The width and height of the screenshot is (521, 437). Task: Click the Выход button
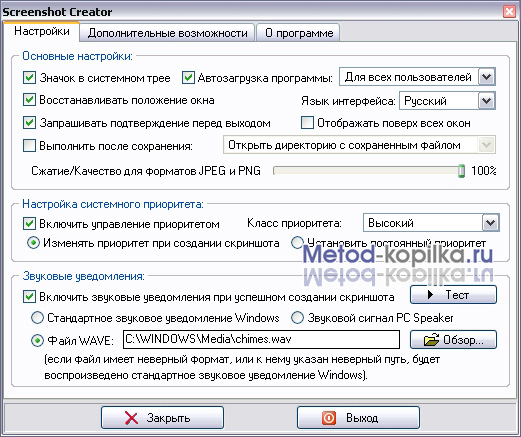point(358,417)
